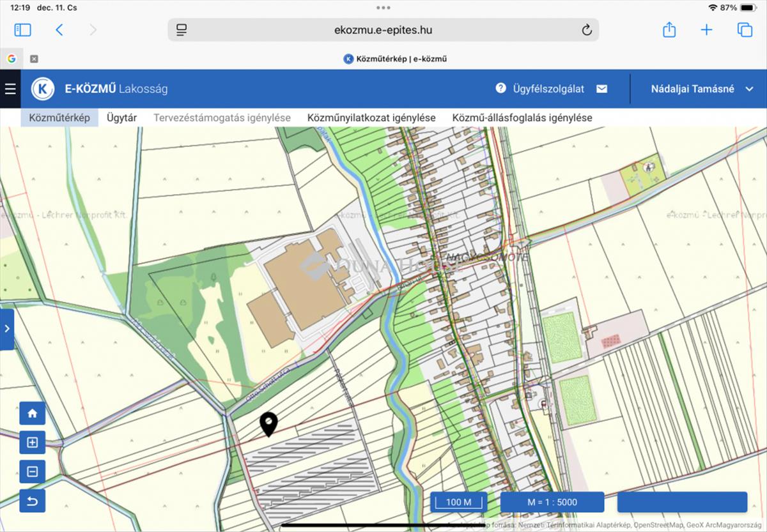Tap the ekozmu.e-epites.hu address bar
Viewport: 767px width, 532px height.
coord(383,30)
